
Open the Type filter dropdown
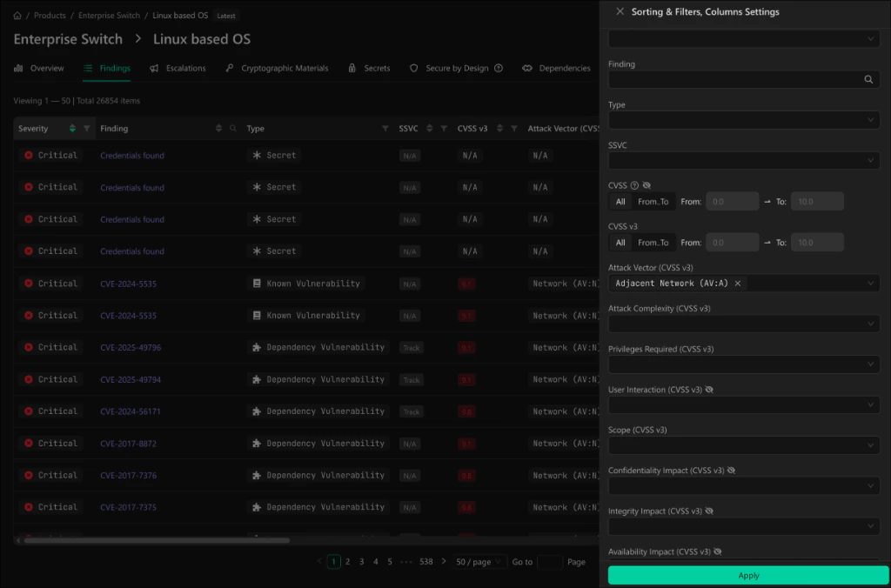744,120
